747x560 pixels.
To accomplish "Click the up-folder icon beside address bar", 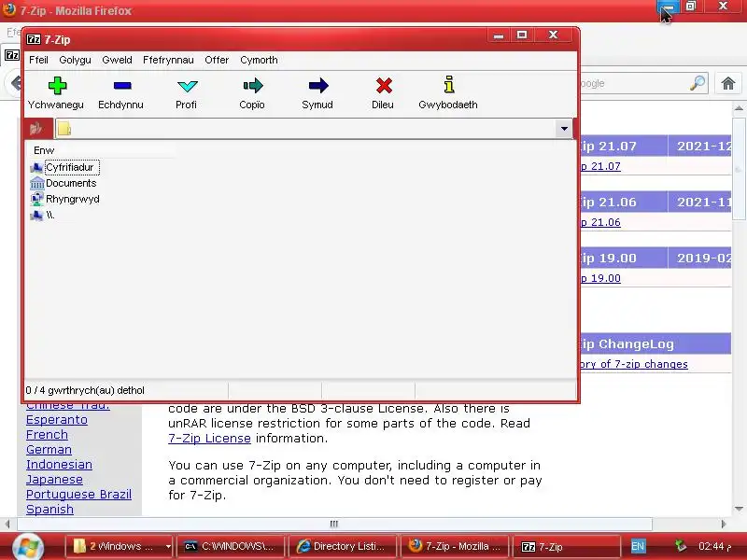I will pos(37,128).
